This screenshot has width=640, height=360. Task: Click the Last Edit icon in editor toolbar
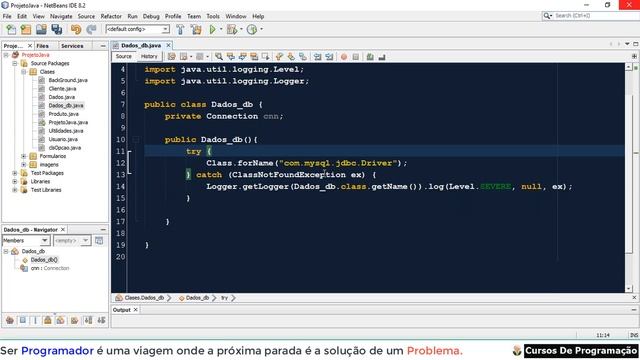pos(171,57)
